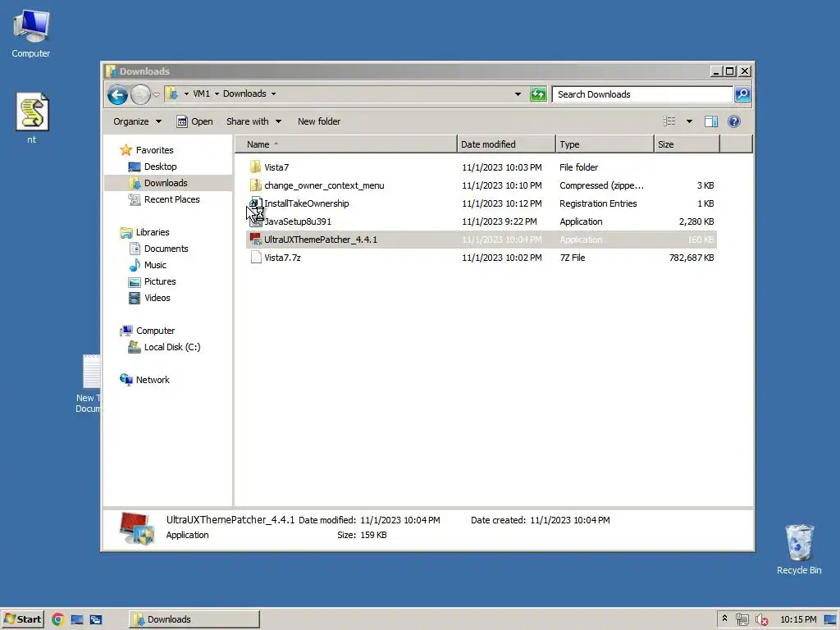840x630 pixels.
Task: Open the address bar history dropdown
Action: point(518,94)
